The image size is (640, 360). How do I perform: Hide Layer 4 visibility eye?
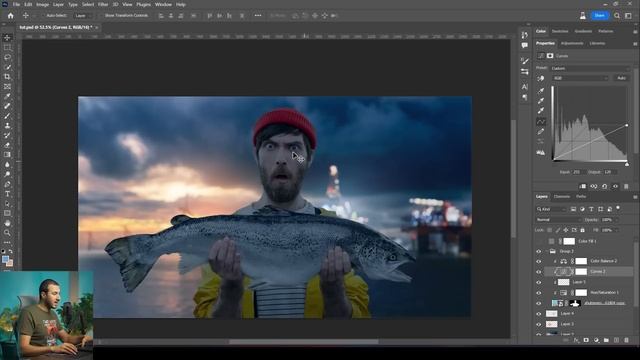[539, 314]
